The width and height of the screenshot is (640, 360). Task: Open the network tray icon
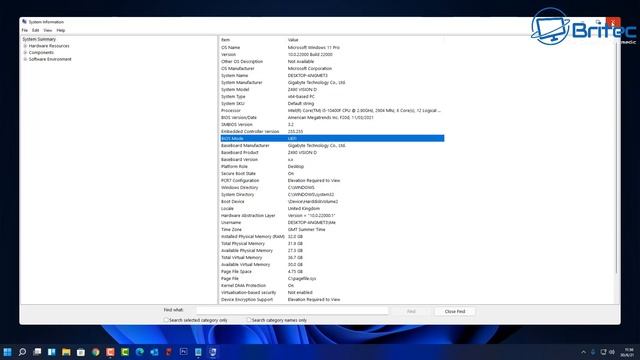(x=603, y=352)
